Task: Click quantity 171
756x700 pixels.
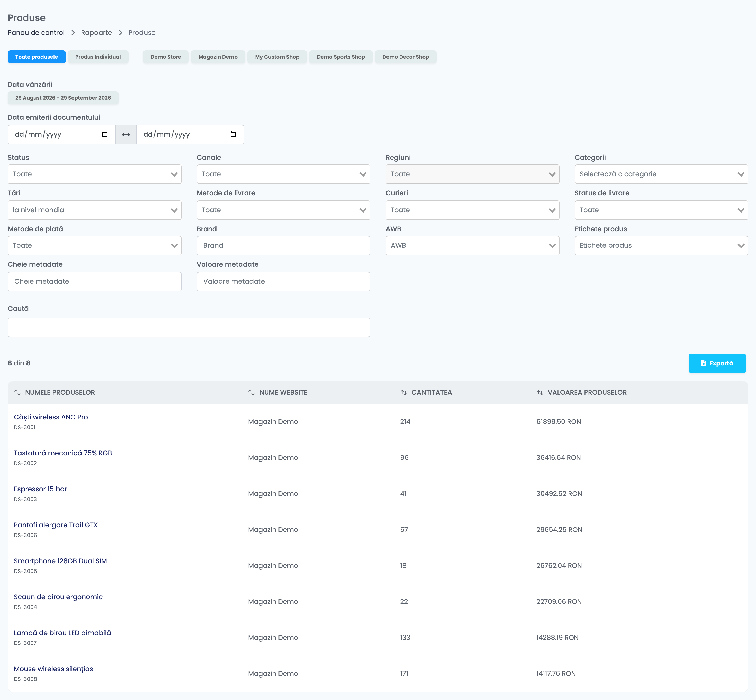Action: 404,674
